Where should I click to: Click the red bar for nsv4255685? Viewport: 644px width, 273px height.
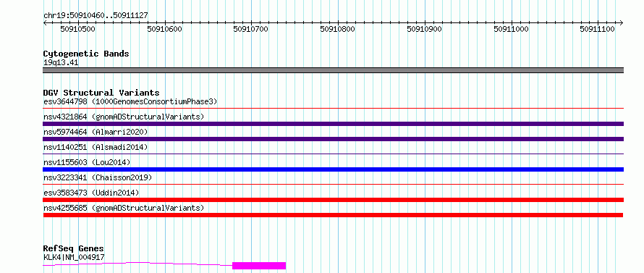click(x=333, y=215)
